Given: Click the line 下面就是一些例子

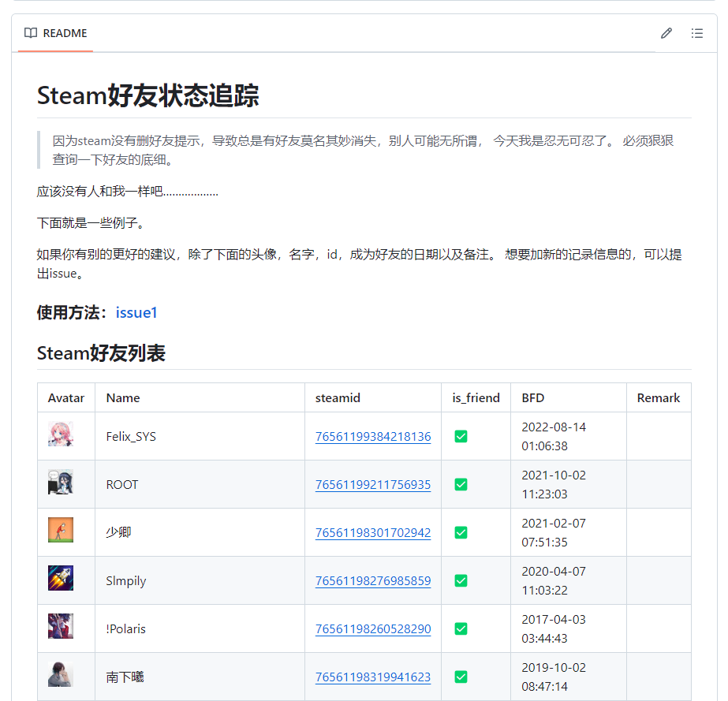Looking at the screenshot, I should click(92, 223).
